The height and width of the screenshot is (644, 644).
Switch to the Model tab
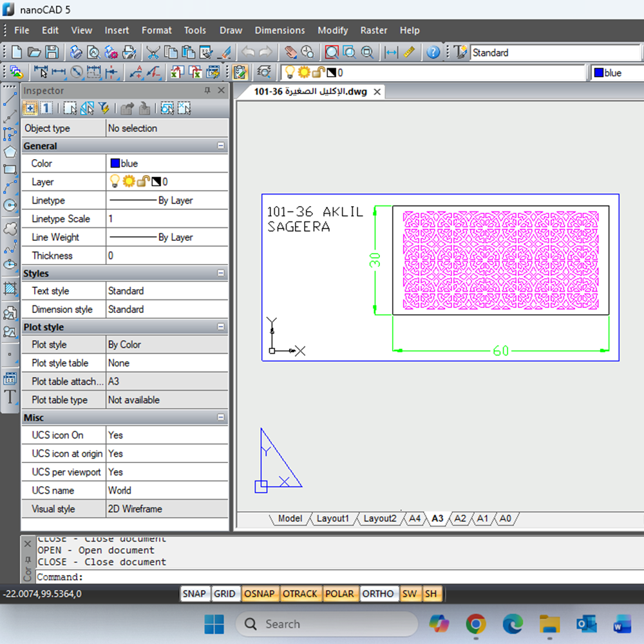pyautogui.click(x=289, y=518)
